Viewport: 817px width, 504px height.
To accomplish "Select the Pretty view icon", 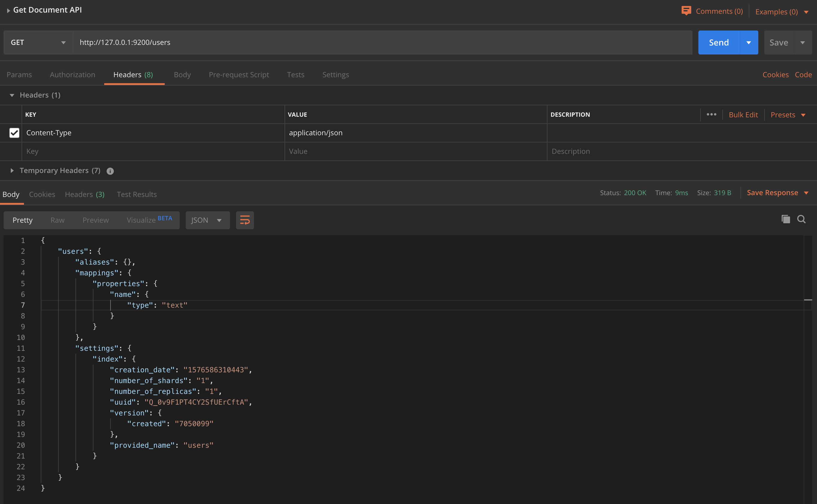I will tap(22, 220).
